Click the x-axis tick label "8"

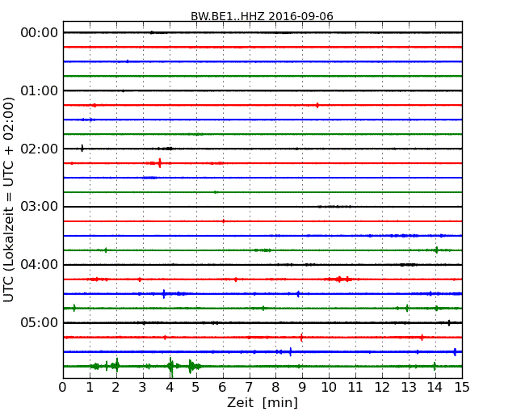click(x=275, y=387)
